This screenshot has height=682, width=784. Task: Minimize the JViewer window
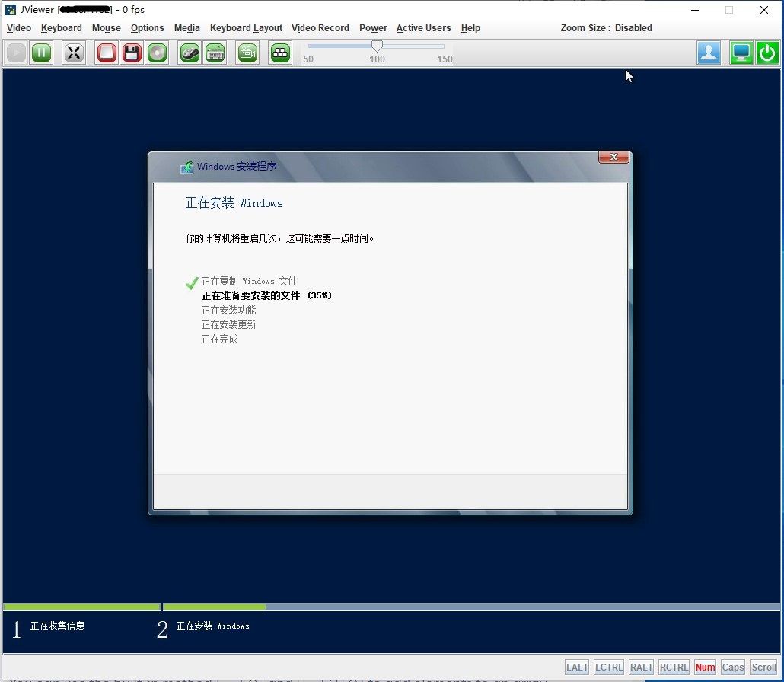tap(694, 10)
